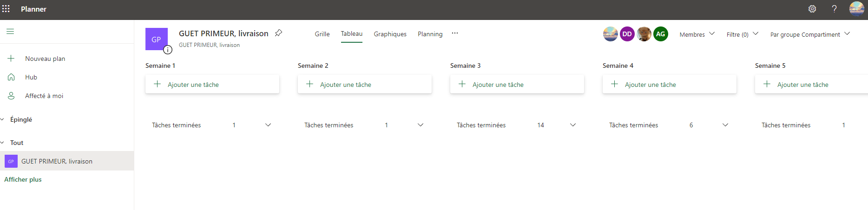Open the app launcher waffle icon
868x210 pixels.
pos(6,9)
